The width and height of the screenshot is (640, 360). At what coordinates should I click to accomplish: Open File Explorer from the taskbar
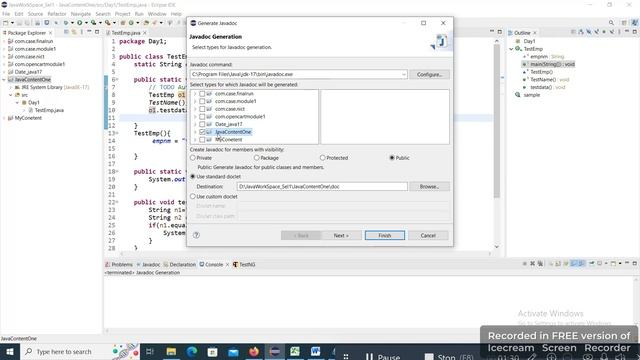(171, 351)
